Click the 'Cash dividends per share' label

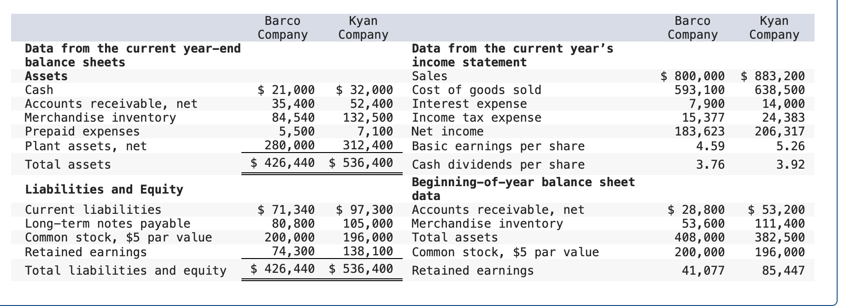pos(498,165)
